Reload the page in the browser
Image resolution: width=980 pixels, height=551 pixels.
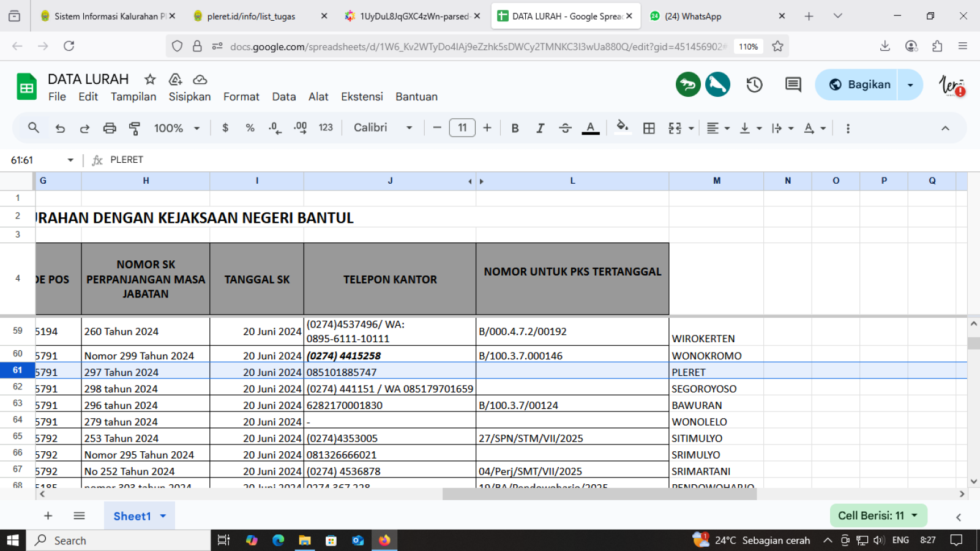click(69, 46)
